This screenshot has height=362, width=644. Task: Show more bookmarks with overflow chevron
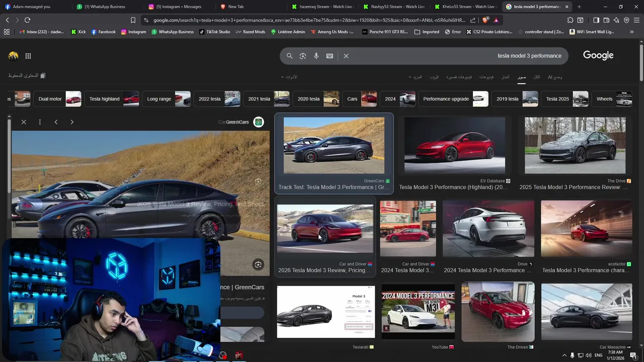[x=631, y=32]
